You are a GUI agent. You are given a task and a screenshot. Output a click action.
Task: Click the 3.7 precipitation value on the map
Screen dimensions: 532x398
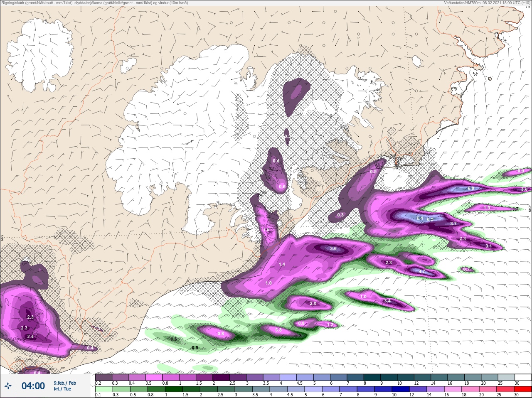453,224
